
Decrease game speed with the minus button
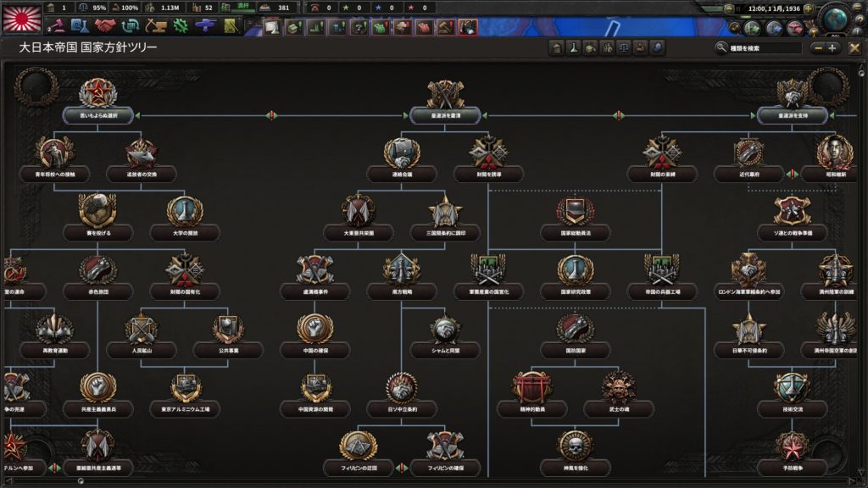pos(730,8)
